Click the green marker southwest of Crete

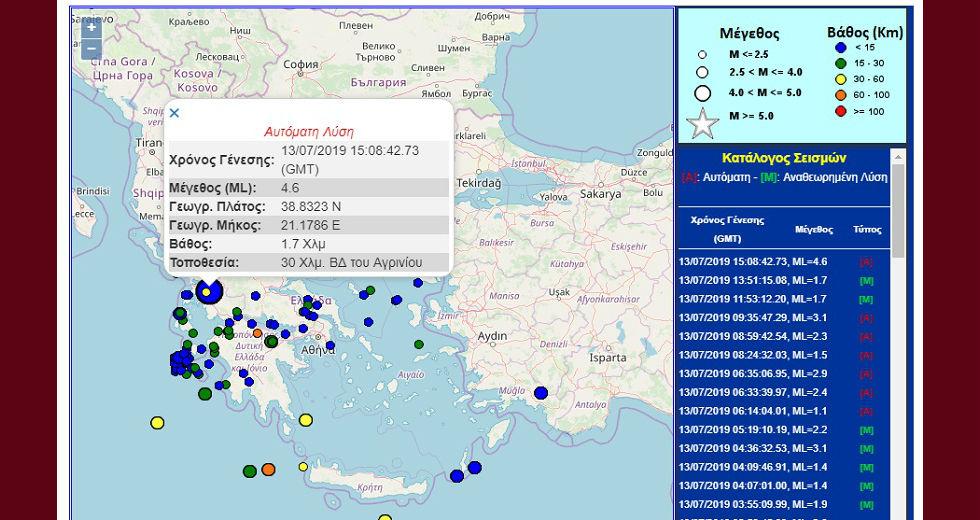(x=250, y=471)
